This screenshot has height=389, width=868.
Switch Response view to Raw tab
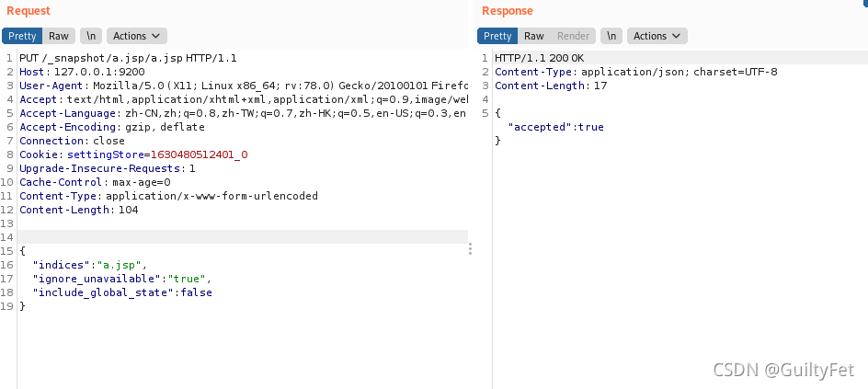[x=534, y=36]
